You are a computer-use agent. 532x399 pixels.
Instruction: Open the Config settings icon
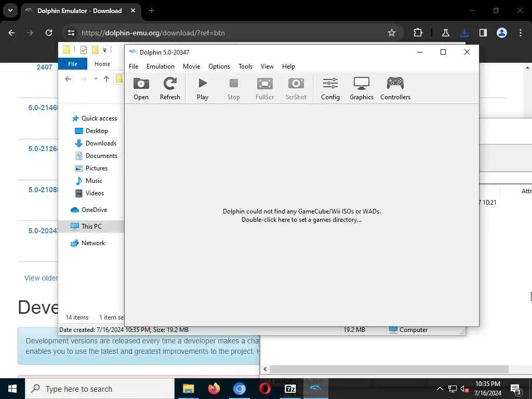pyautogui.click(x=330, y=88)
